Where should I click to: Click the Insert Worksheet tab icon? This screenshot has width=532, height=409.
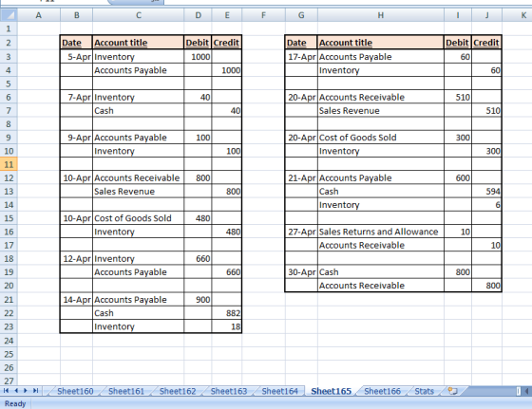click(x=452, y=391)
